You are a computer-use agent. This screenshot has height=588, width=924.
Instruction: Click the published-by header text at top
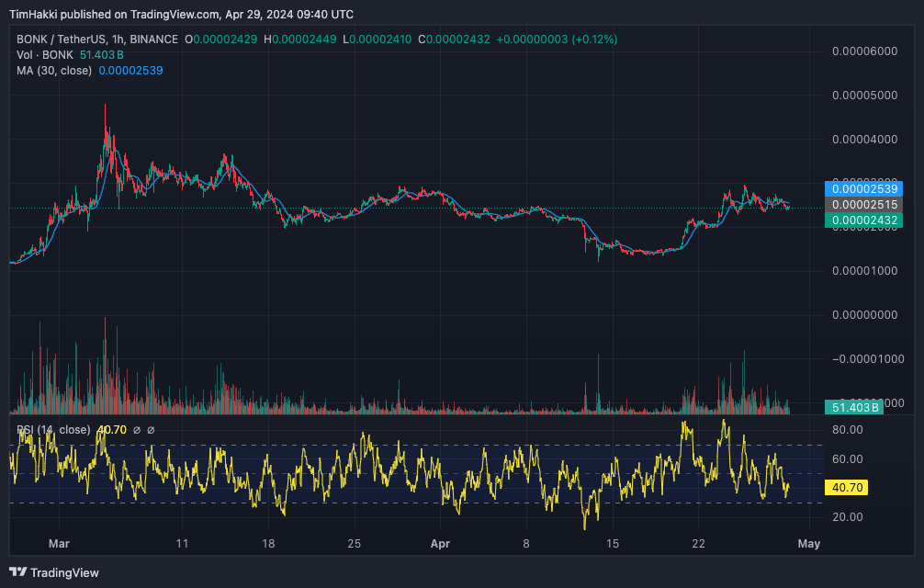click(x=182, y=14)
